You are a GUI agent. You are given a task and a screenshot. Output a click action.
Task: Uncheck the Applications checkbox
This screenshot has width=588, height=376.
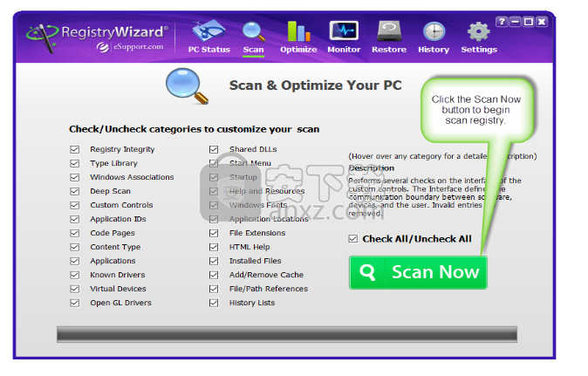pyautogui.click(x=75, y=261)
